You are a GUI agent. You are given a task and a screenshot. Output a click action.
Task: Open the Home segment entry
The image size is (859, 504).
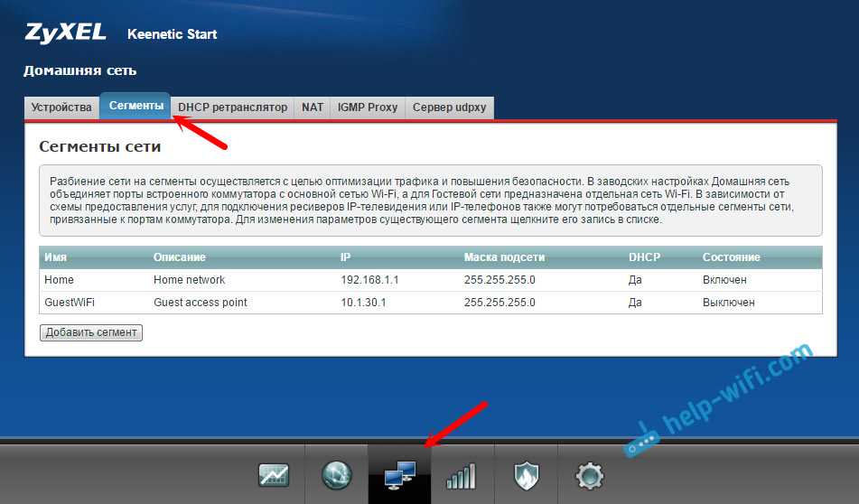(x=431, y=280)
